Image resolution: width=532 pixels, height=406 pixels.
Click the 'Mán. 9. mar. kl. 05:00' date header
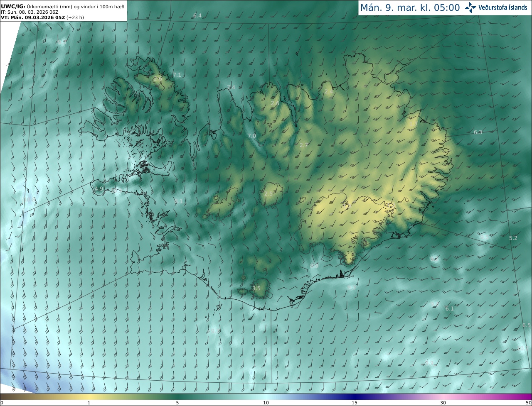(410, 7)
